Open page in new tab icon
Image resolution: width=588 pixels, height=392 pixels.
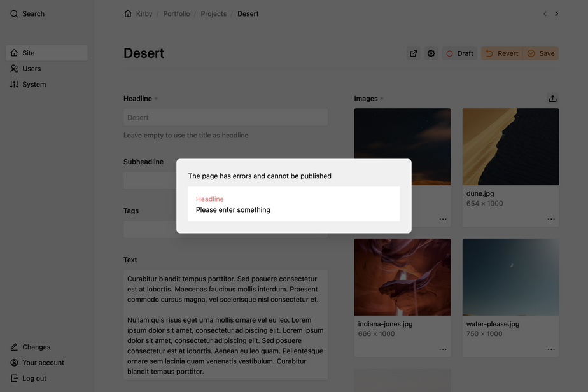pos(414,53)
